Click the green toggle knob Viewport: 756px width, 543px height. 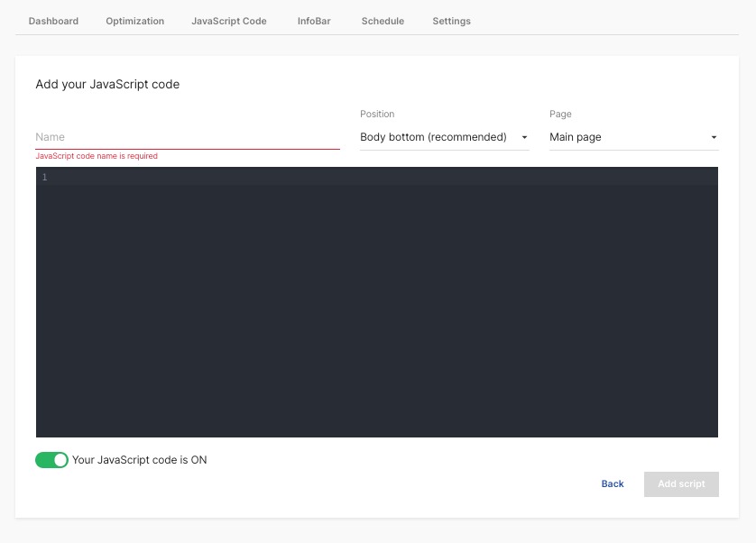click(60, 459)
